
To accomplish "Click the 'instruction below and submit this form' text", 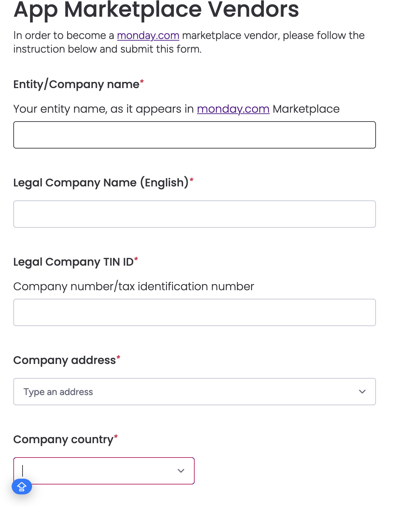I will [107, 49].
